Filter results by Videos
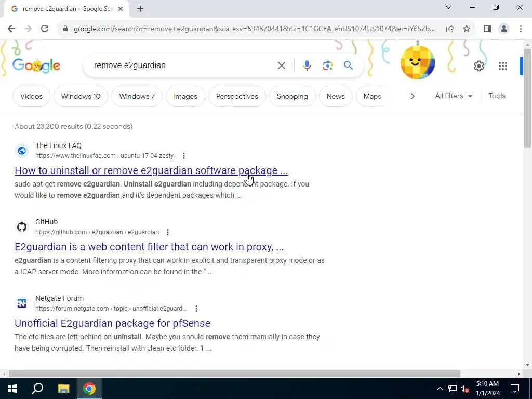This screenshot has height=399, width=532. pos(31,96)
